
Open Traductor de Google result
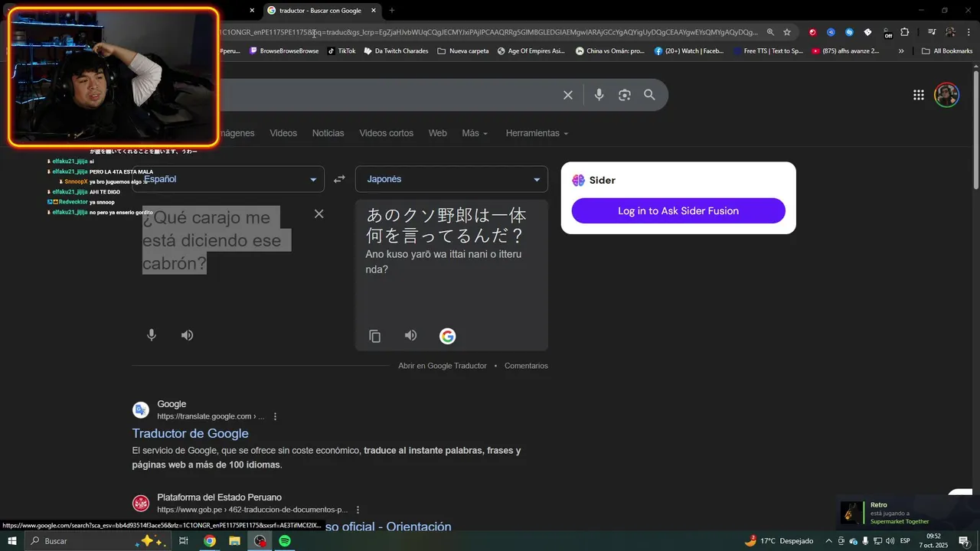point(190,433)
